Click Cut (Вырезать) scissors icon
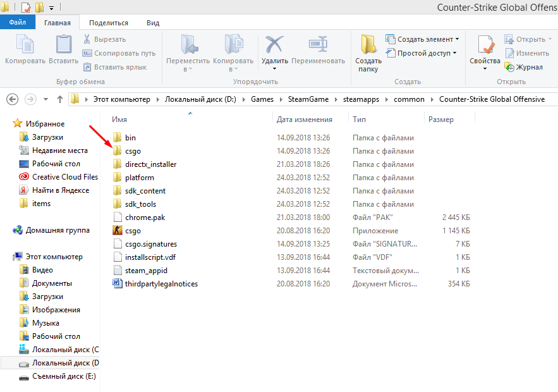 click(x=87, y=39)
